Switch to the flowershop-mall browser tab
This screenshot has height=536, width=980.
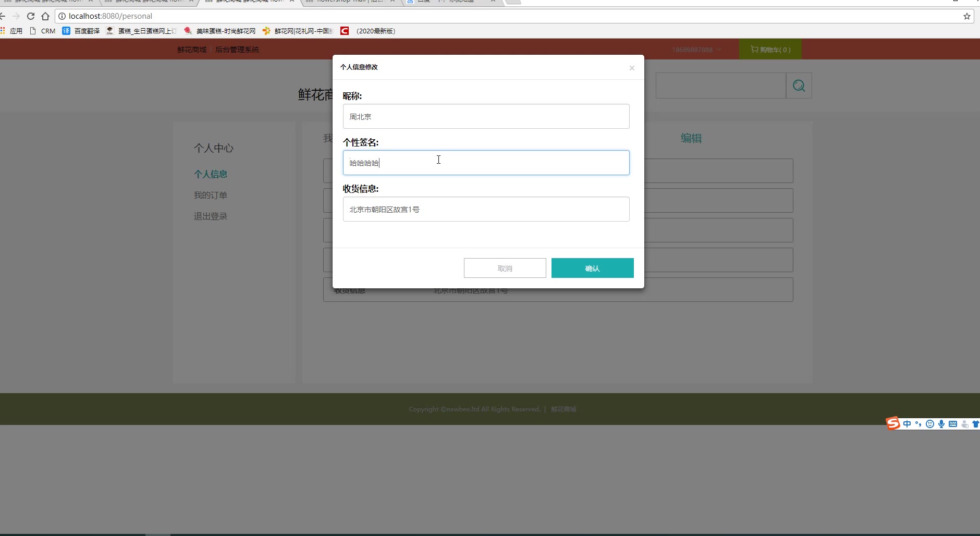350,2
